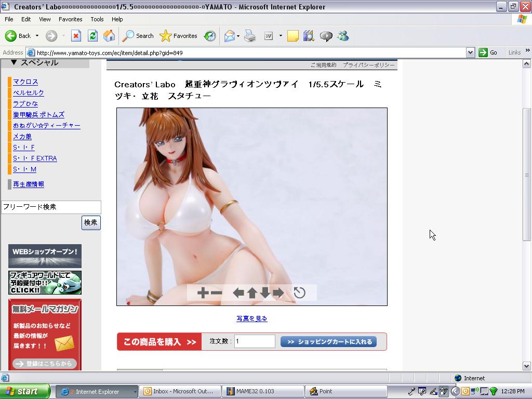The height and width of the screenshot is (399, 532).
Task: Click the WEBショップオープン banner
Action: click(45, 256)
